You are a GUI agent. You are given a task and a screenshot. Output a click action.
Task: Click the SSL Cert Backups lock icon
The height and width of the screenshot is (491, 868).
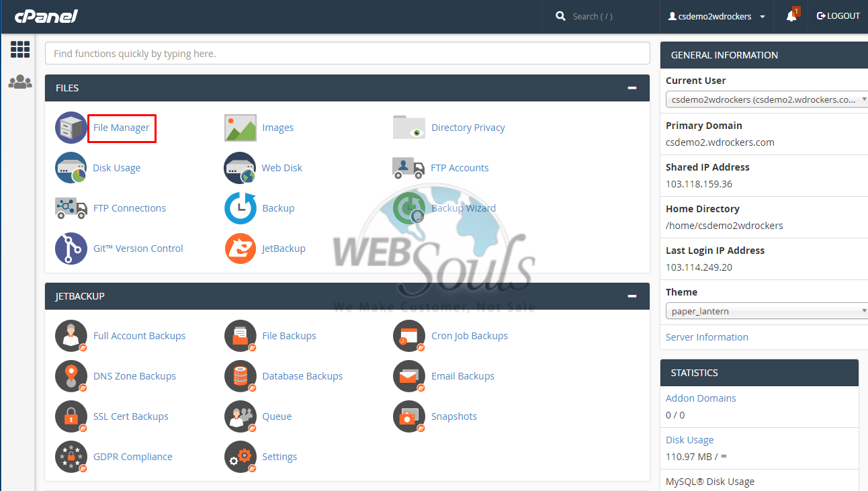(71, 416)
